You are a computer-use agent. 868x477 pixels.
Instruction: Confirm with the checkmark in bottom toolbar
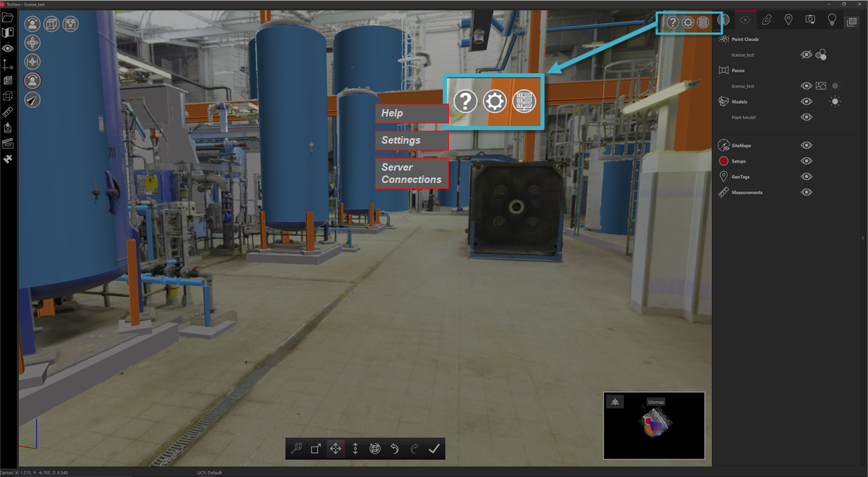coord(434,449)
